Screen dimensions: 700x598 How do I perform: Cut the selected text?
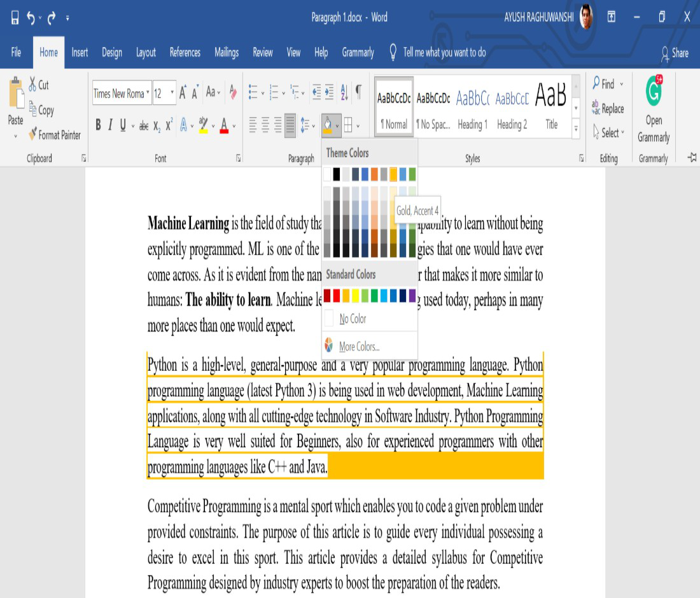[x=39, y=85]
